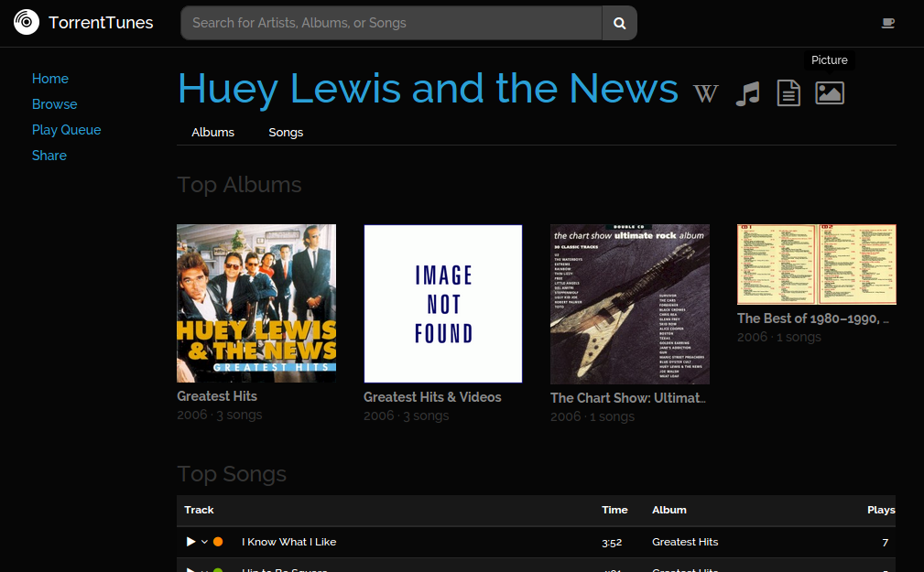Click the music note icon beside artist name
Screen dimensions: 924x572
click(748, 93)
